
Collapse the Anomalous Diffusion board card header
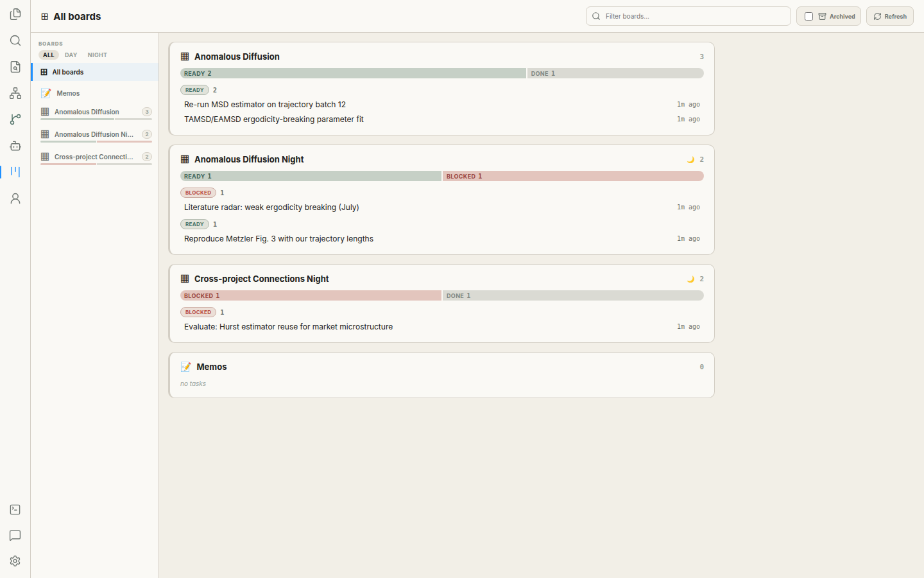tap(441, 57)
